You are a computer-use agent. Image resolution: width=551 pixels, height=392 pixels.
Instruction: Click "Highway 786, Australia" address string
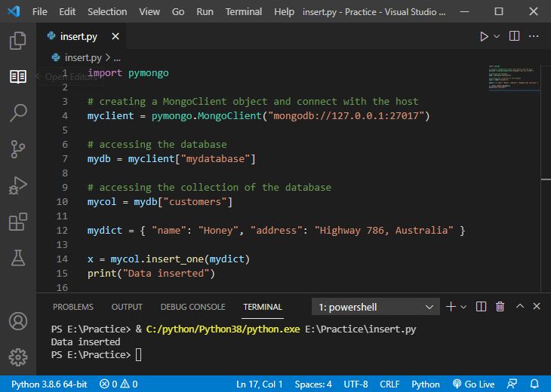[384, 230]
